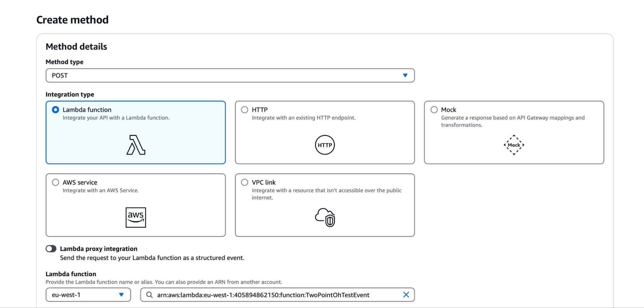644x308 pixels.
Task: Click the 'Lambda proxy integration' label
Action: (x=99, y=249)
